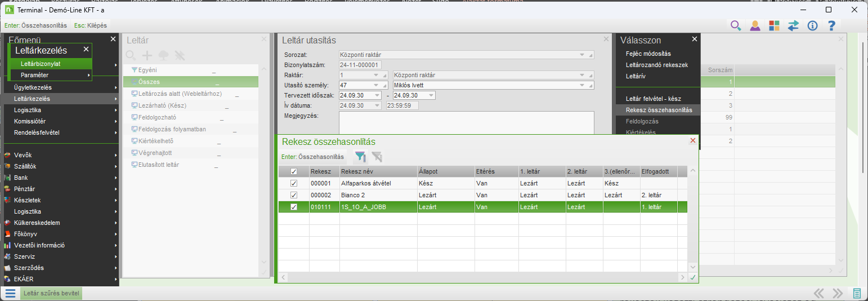The width and height of the screenshot is (868, 301).
Task: Open the Sorozat dropdown arrow
Action: [x=583, y=55]
